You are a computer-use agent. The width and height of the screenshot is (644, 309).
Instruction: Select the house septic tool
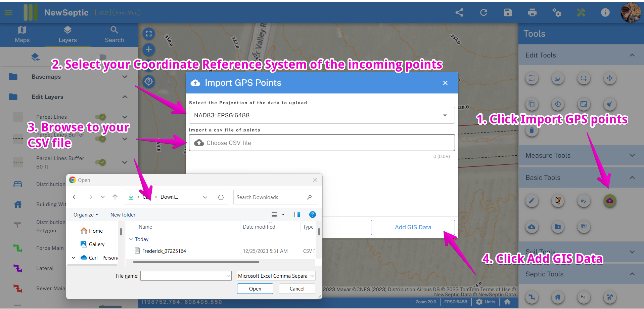[558, 297]
